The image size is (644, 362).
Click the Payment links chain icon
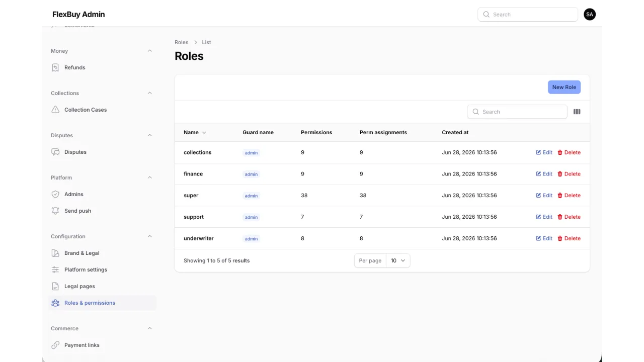(55, 345)
